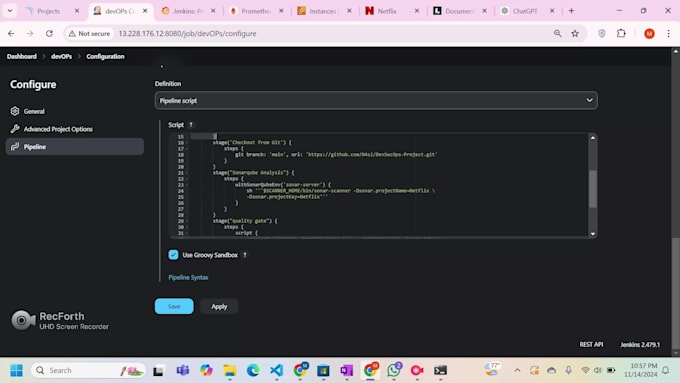Screen dimensions: 680x383
Task: Open Copilot from taskbar
Action: (x=206, y=370)
